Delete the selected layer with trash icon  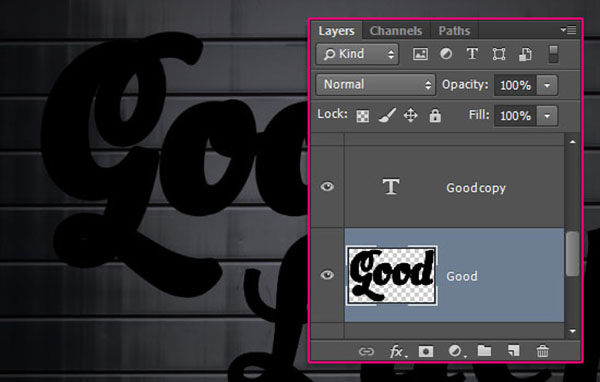(x=543, y=351)
